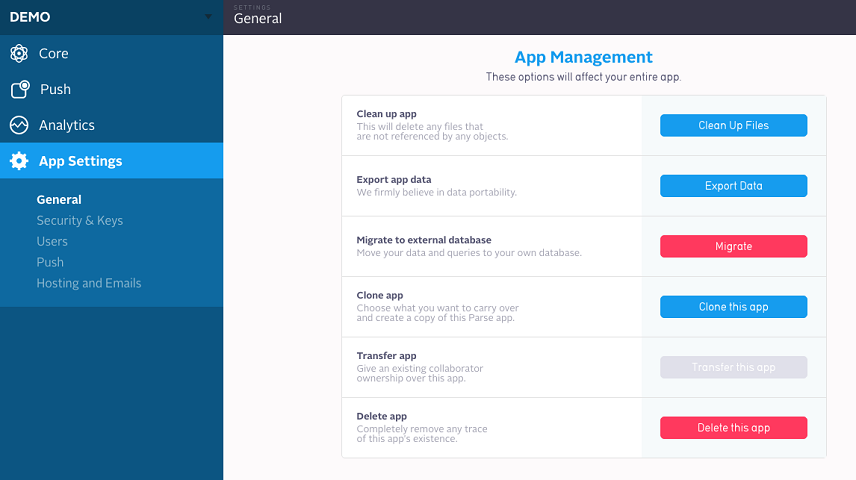Screen dimensions: 856x480
Task: Click 'Migrate to external database' row title
Action: coord(424,240)
